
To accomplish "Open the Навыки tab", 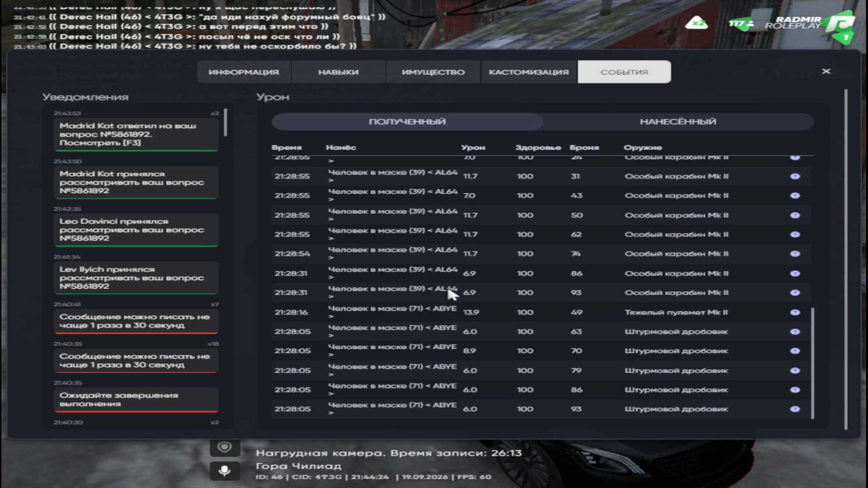I will pyautogui.click(x=338, y=72).
